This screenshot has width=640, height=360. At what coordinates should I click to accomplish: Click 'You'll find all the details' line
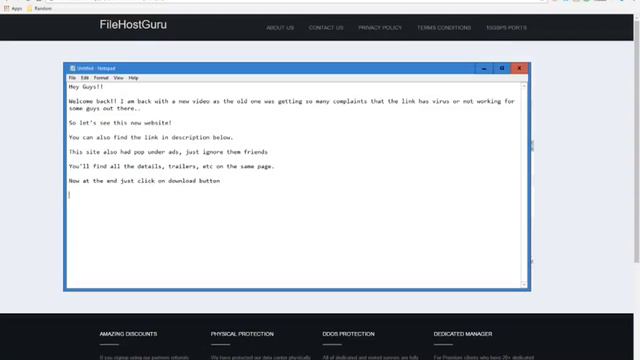click(171, 167)
